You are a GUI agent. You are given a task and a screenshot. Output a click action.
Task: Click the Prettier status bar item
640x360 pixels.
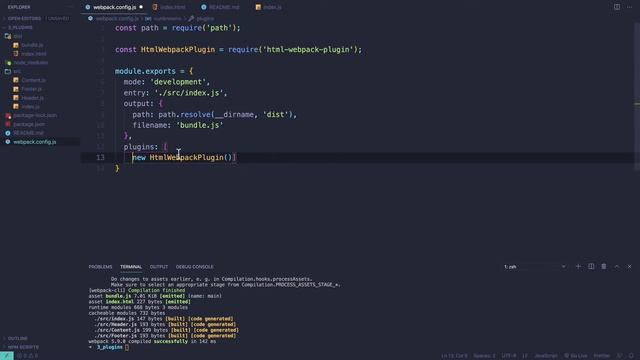(x=602, y=356)
